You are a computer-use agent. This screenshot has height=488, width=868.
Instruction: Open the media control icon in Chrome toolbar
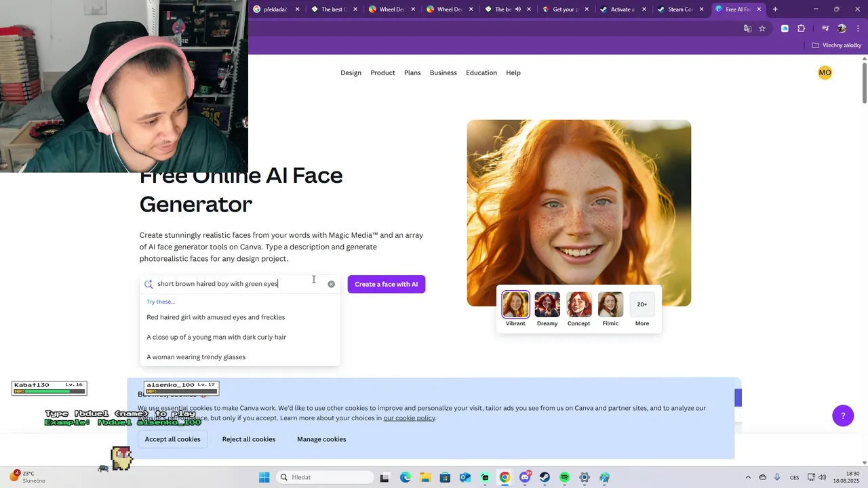coord(825,28)
